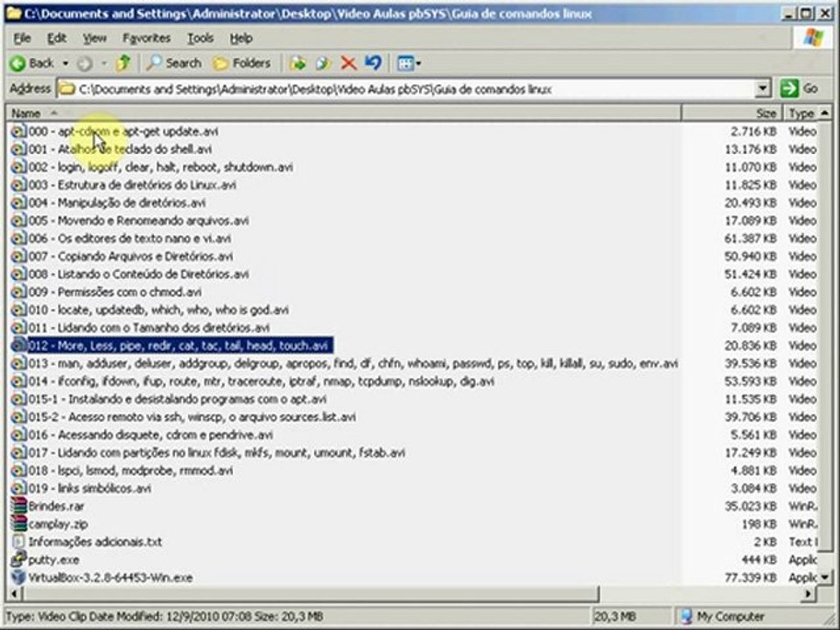Select file name 015-2 - Acesso remoto via ssh
The width and height of the screenshot is (840, 630).
(192, 416)
